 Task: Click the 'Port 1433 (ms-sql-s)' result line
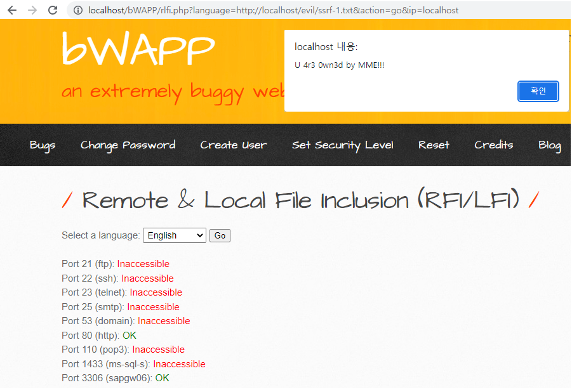pos(133,364)
